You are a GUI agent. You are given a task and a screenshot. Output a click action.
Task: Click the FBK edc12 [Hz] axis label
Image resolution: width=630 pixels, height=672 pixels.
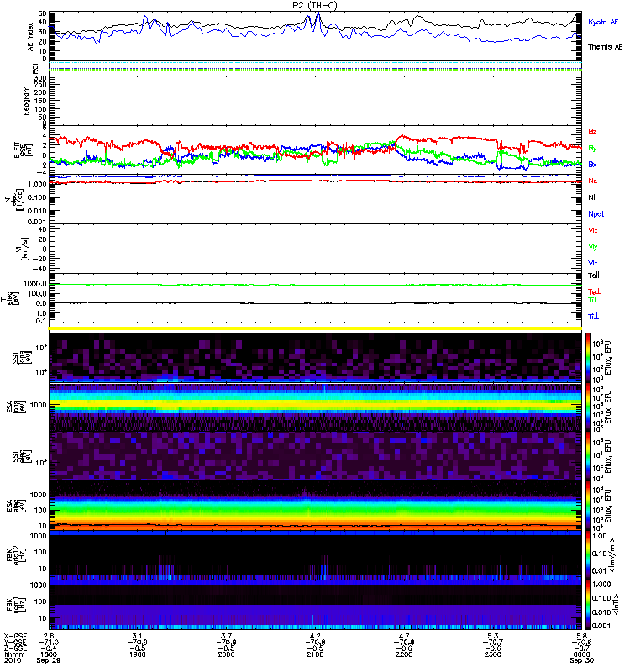17,554
